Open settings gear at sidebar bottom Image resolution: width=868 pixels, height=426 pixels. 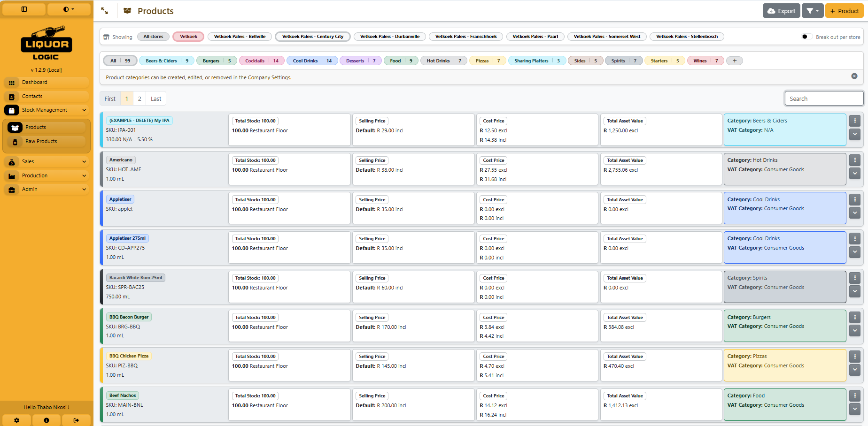(16, 420)
